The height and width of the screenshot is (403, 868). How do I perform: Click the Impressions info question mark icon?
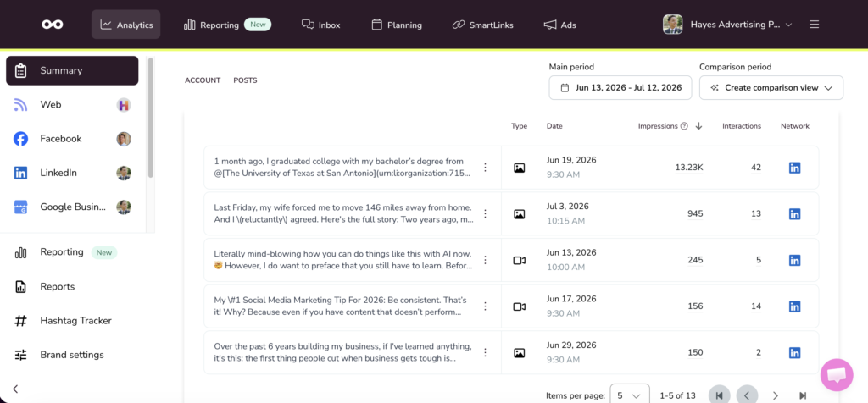pos(684,126)
